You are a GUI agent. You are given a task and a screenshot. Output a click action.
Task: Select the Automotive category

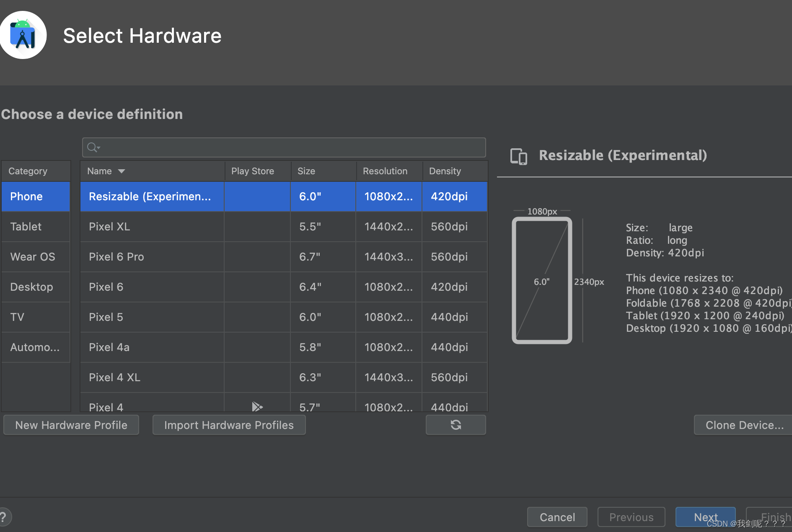pos(36,347)
